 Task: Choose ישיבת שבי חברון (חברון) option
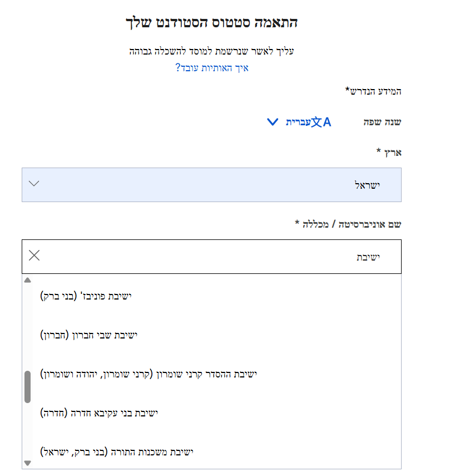[x=89, y=335]
